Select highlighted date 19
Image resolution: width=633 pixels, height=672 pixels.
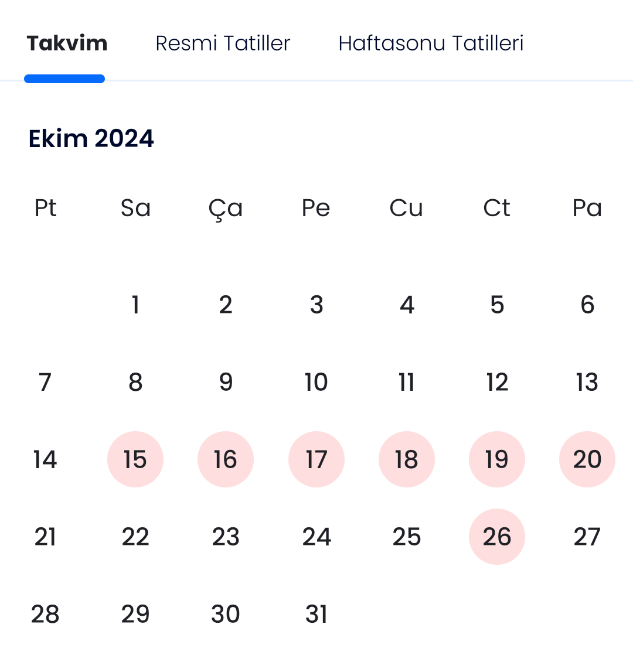[497, 459]
